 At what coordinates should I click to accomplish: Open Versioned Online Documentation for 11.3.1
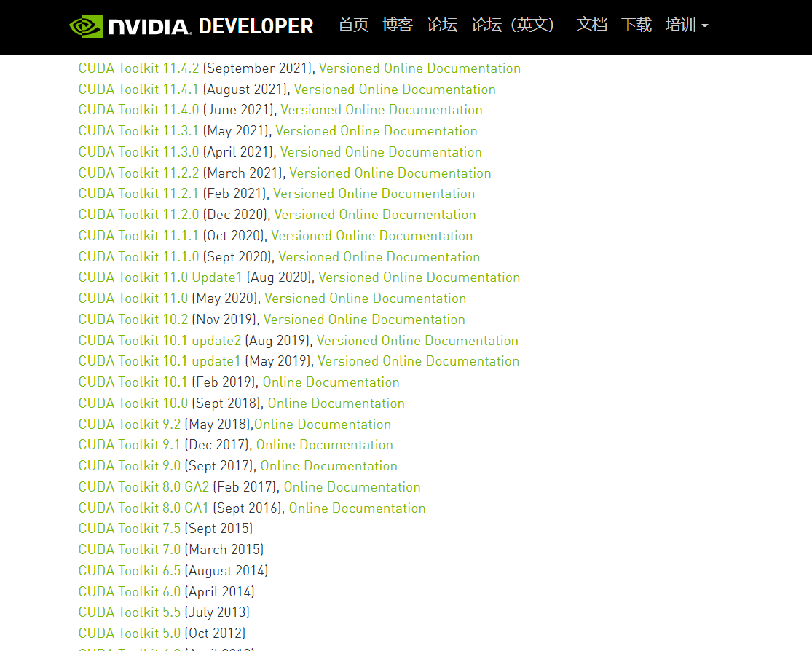click(376, 131)
